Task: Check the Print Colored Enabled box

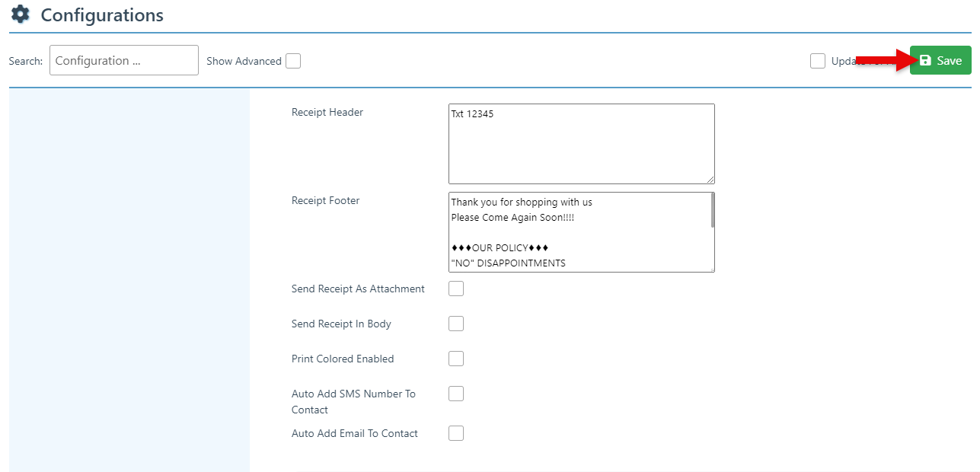Action: point(456,359)
